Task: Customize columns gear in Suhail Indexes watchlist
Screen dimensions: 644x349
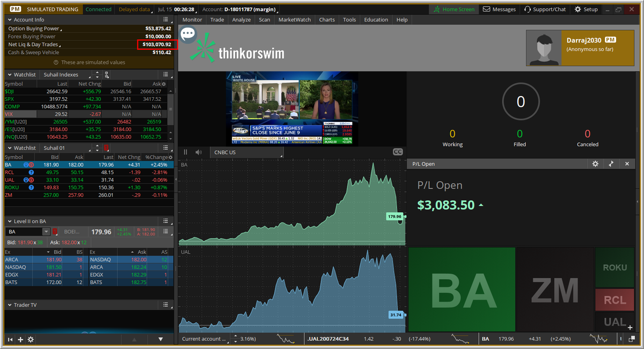Action: (x=164, y=84)
